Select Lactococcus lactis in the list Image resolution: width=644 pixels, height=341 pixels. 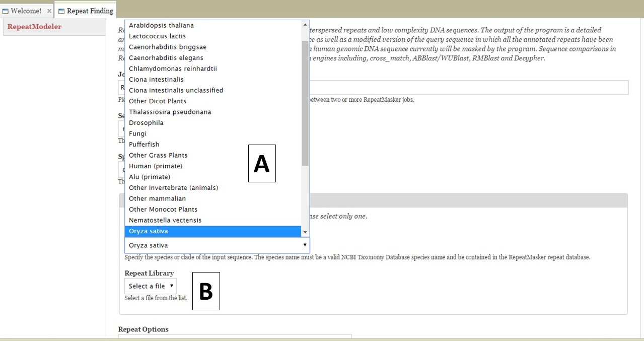[x=213, y=36]
